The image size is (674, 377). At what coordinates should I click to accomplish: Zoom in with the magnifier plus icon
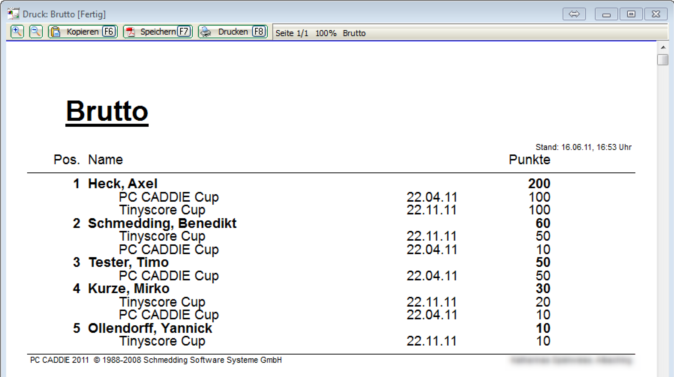click(17, 31)
